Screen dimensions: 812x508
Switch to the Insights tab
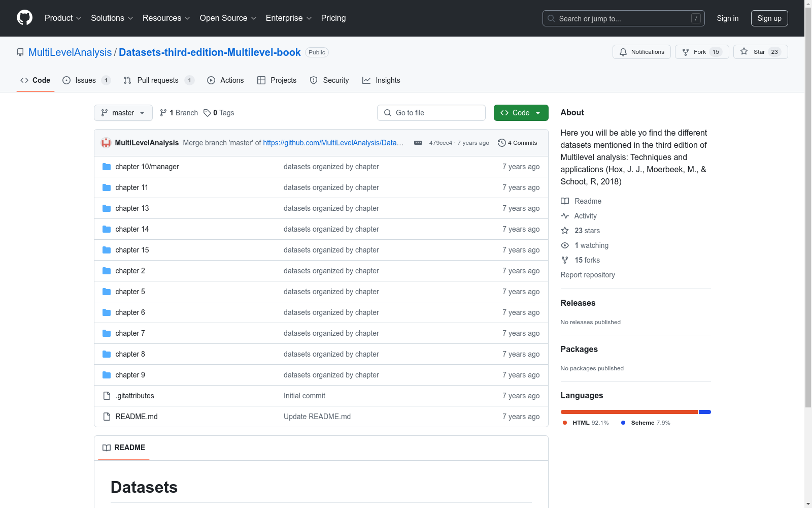coord(381,80)
